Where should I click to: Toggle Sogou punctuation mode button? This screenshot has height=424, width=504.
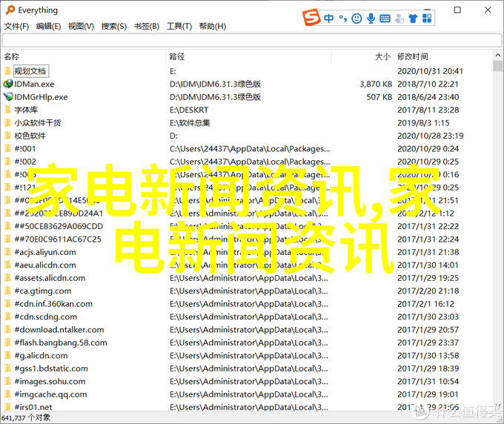(342, 17)
